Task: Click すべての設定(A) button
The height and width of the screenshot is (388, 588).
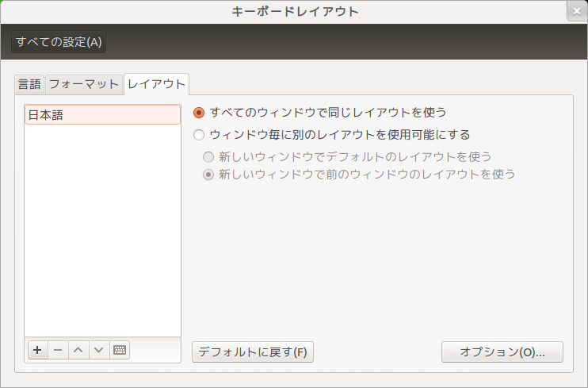Action: click(59, 42)
